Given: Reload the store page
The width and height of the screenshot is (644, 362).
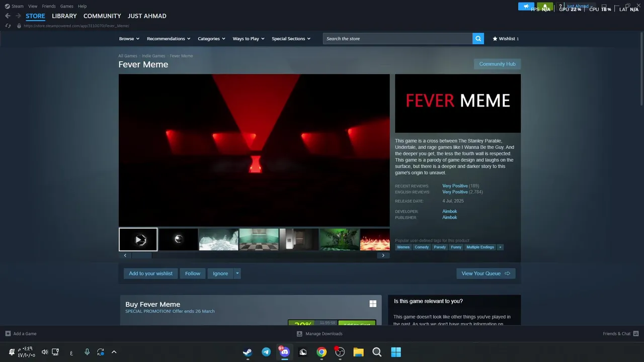Looking at the screenshot, I should (8, 26).
